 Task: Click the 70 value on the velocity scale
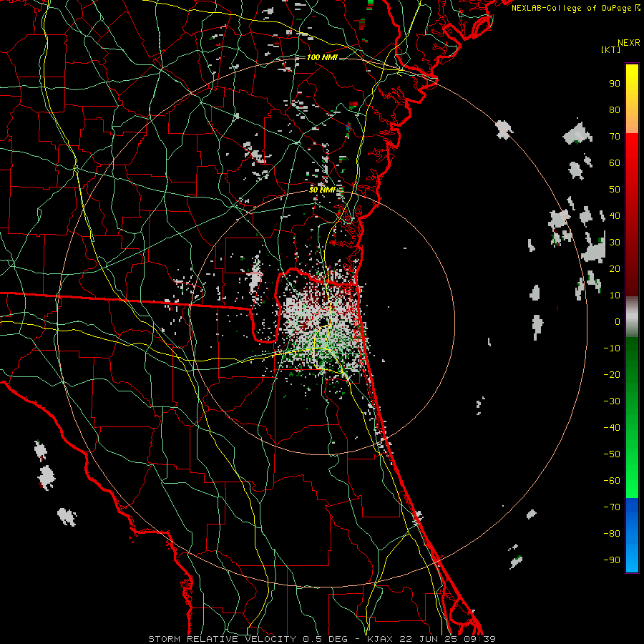pyautogui.click(x=615, y=137)
